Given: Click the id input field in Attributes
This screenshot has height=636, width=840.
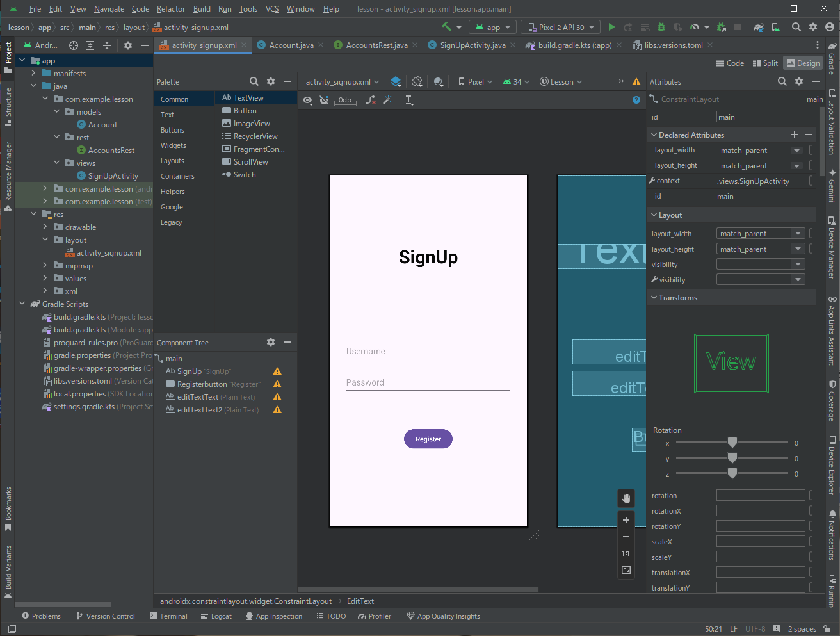Looking at the screenshot, I should coord(761,117).
